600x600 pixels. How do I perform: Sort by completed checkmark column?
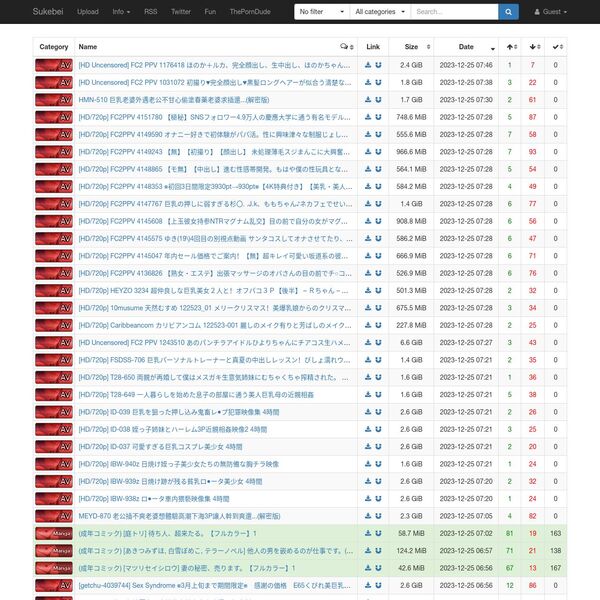pos(554,47)
